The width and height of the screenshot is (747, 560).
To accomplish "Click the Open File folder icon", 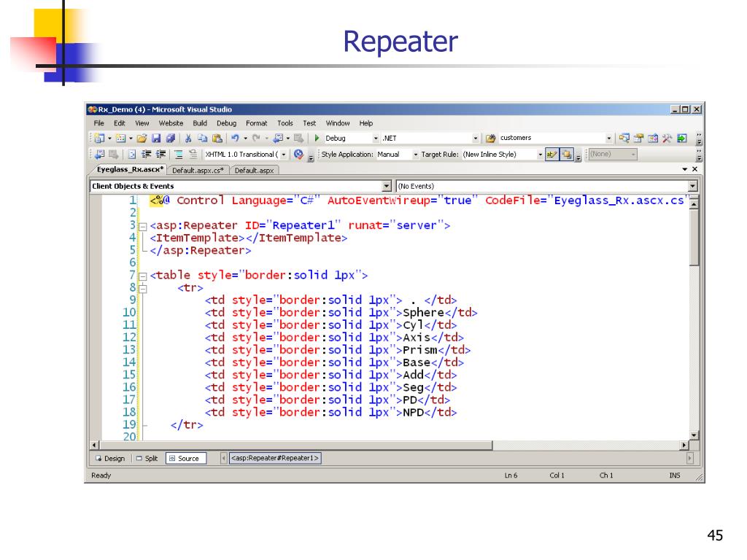I will point(142,138).
